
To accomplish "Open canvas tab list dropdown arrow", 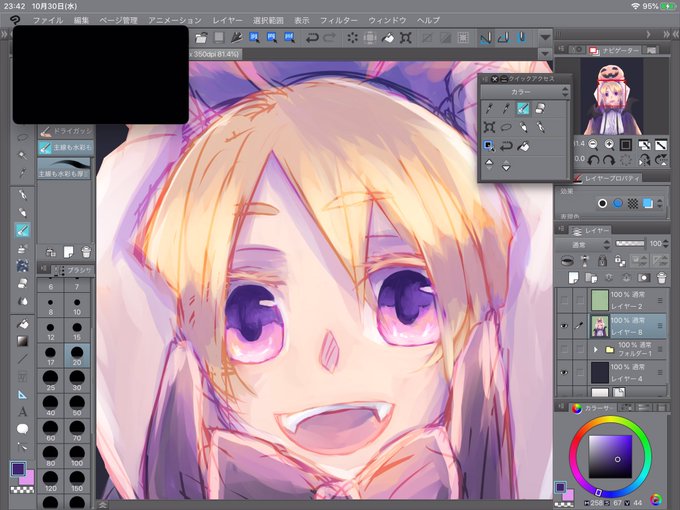I will (545, 54).
